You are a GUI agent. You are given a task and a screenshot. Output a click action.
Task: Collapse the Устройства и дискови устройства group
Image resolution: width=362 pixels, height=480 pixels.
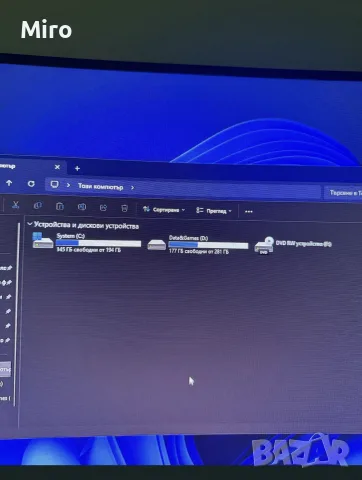coord(30,224)
